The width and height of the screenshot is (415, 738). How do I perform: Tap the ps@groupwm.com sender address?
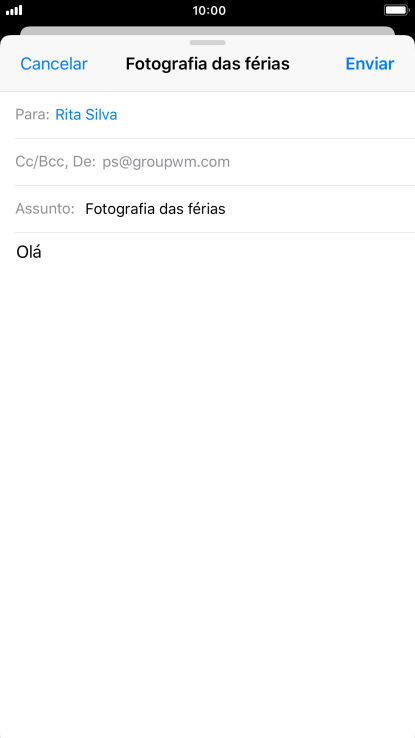tap(166, 162)
